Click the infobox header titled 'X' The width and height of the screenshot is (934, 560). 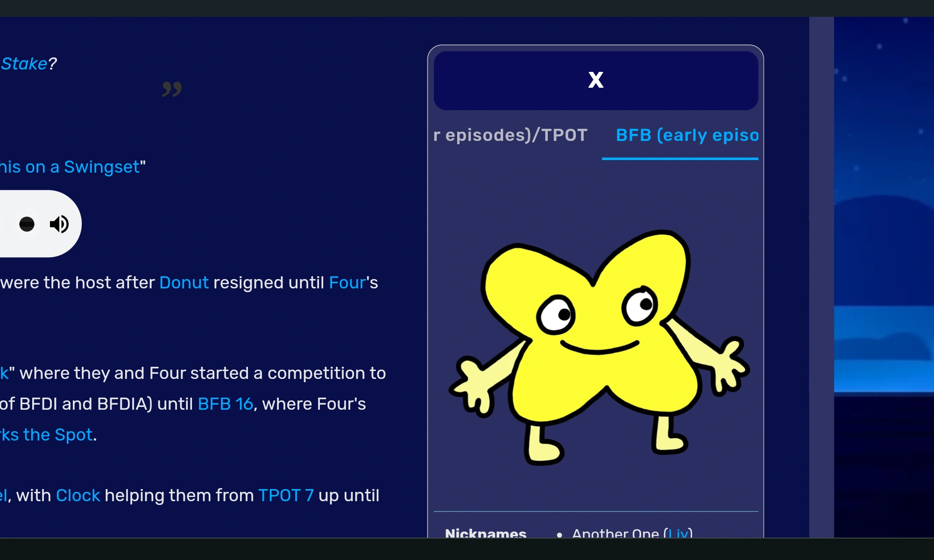point(595,80)
